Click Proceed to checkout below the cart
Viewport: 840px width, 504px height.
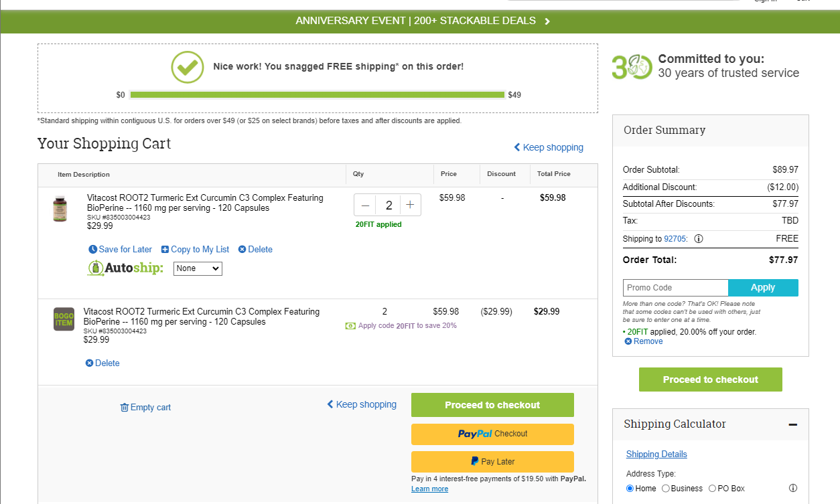pos(492,405)
